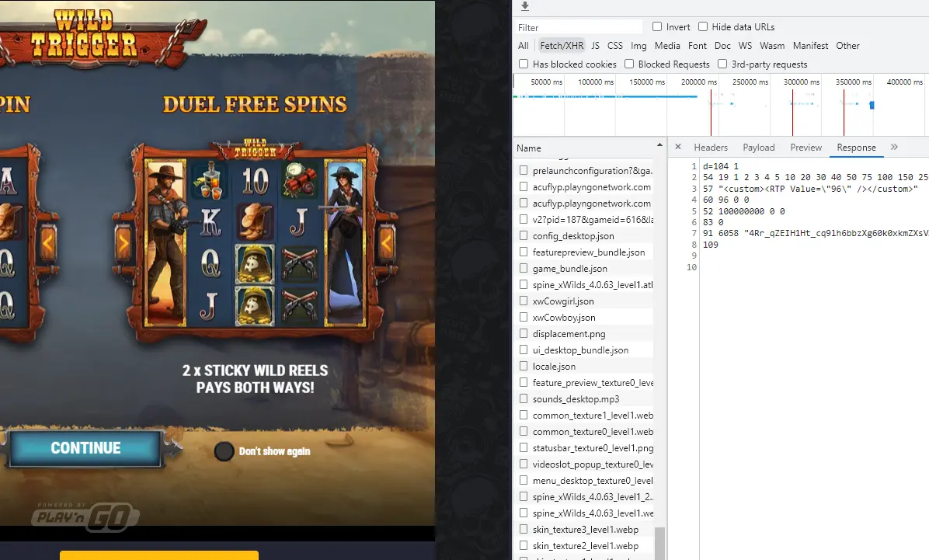Click the left orange arrow on the Duel Free Spins frame
This screenshot has width=929, height=560.
click(x=123, y=242)
